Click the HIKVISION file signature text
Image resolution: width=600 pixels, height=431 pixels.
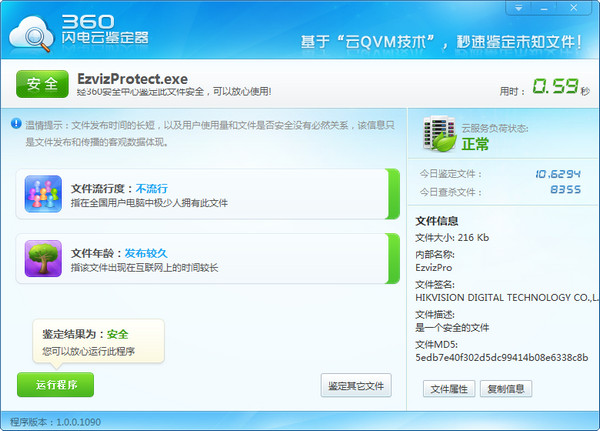pyautogui.click(x=507, y=297)
